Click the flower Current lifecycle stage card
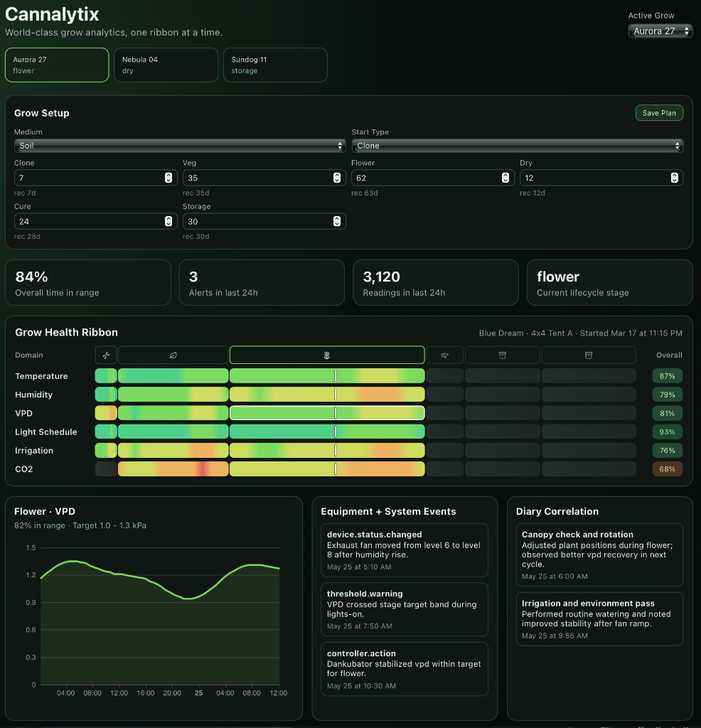 [x=609, y=282]
